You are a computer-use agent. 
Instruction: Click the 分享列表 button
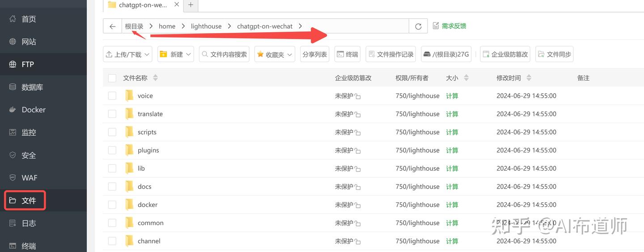pos(314,54)
